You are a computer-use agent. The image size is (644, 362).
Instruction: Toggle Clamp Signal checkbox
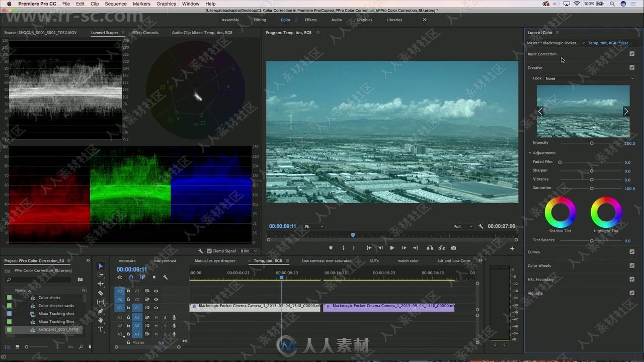click(209, 251)
